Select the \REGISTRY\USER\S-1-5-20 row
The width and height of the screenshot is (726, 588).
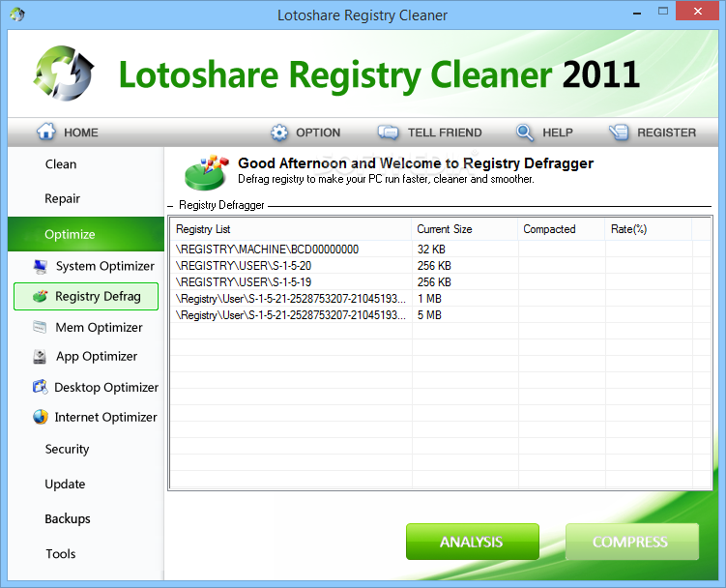(x=440, y=266)
